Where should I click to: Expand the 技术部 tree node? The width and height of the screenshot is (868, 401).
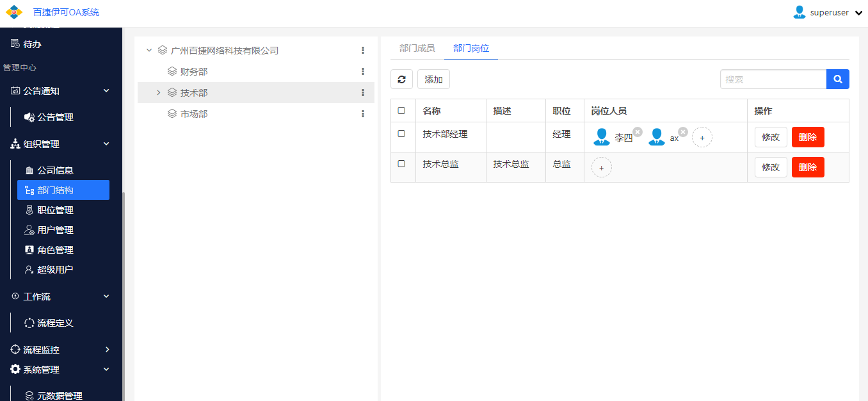[159, 92]
